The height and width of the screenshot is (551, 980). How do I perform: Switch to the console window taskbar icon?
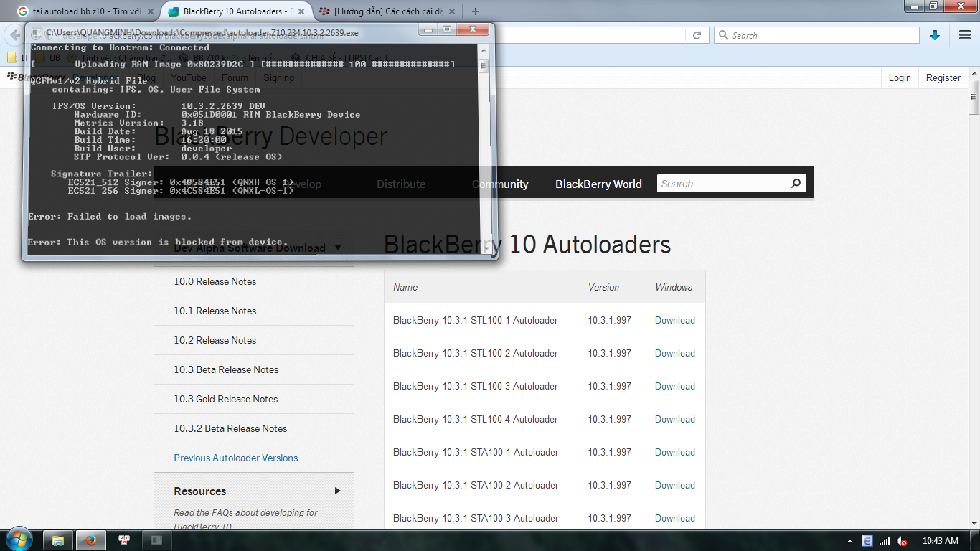click(x=157, y=540)
